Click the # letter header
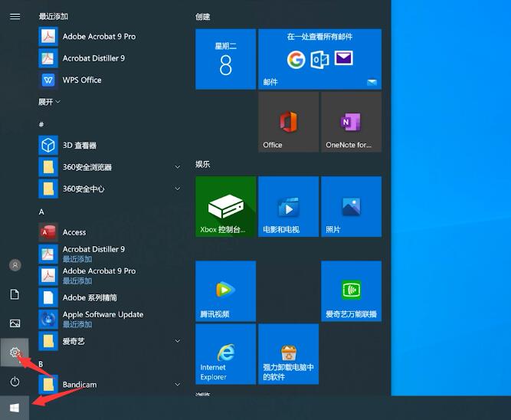This screenshot has width=511, height=420. tap(41, 124)
